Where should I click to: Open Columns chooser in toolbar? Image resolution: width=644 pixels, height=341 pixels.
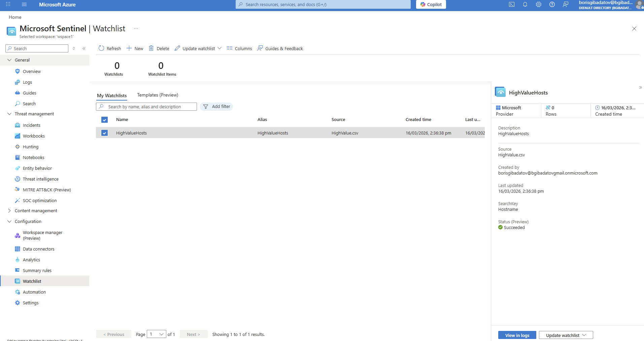pyautogui.click(x=239, y=48)
